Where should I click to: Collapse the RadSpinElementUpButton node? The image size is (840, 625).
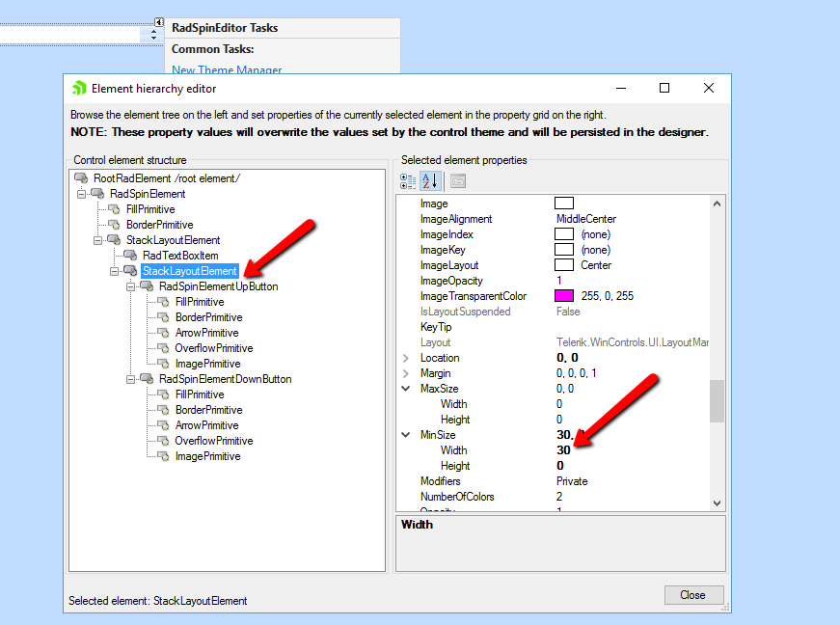[x=131, y=287]
